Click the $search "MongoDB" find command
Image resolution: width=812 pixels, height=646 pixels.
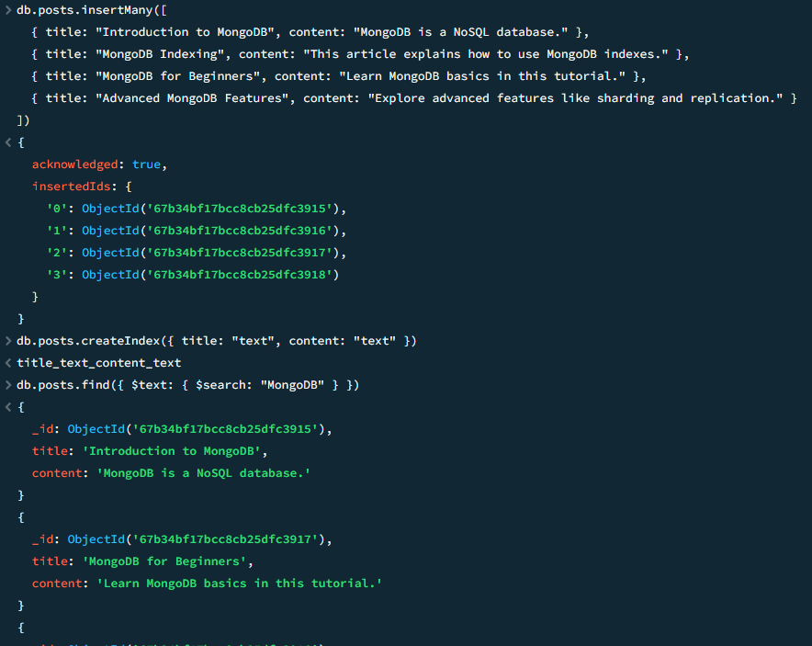[x=187, y=385]
